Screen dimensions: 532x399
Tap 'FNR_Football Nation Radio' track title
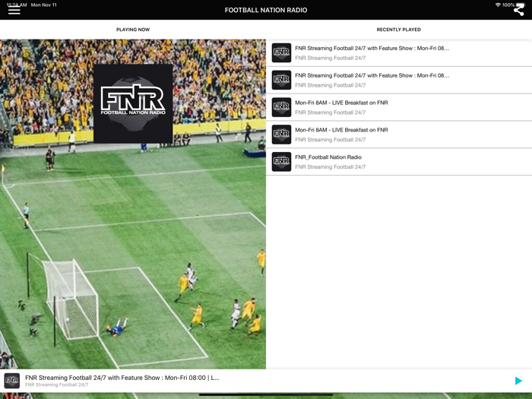pos(328,157)
